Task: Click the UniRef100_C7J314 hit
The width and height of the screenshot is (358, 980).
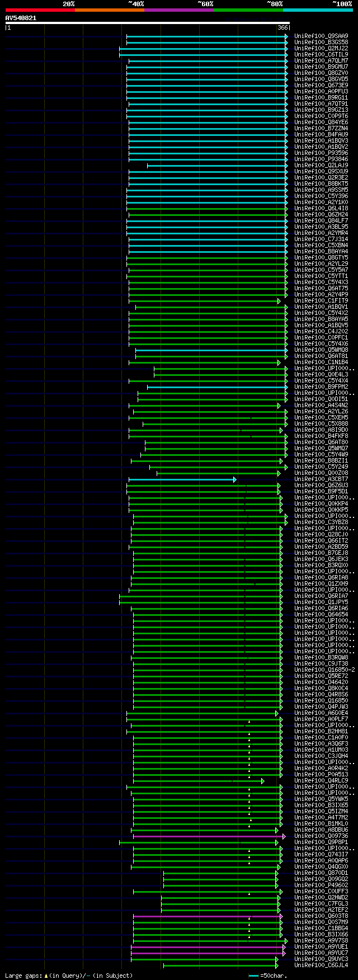Action: point(321,239)
